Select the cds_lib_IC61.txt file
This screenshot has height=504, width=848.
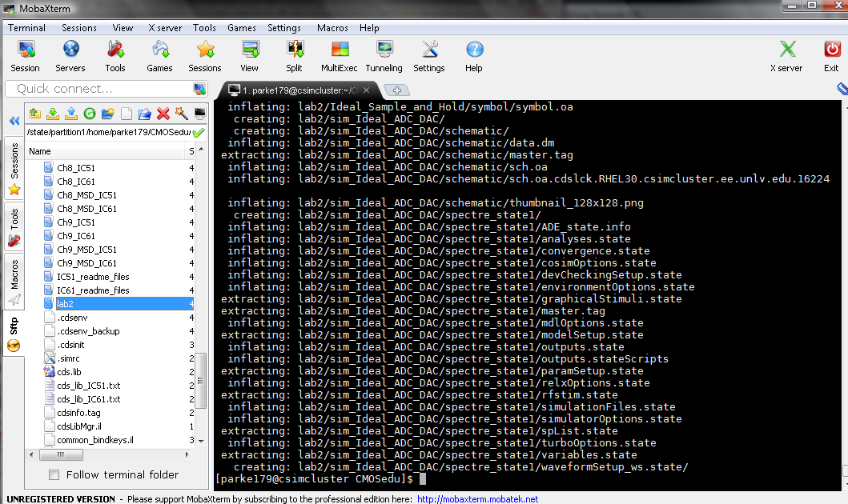click(89, 399)
